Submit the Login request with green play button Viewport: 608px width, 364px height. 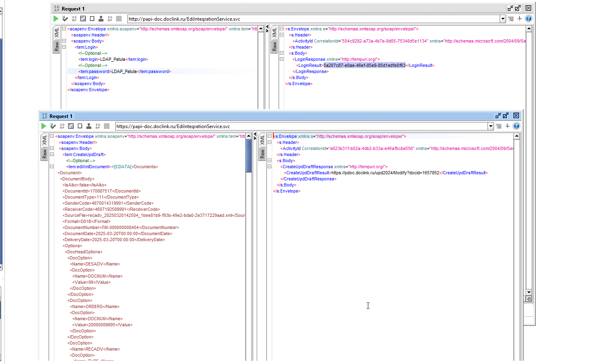56,19
